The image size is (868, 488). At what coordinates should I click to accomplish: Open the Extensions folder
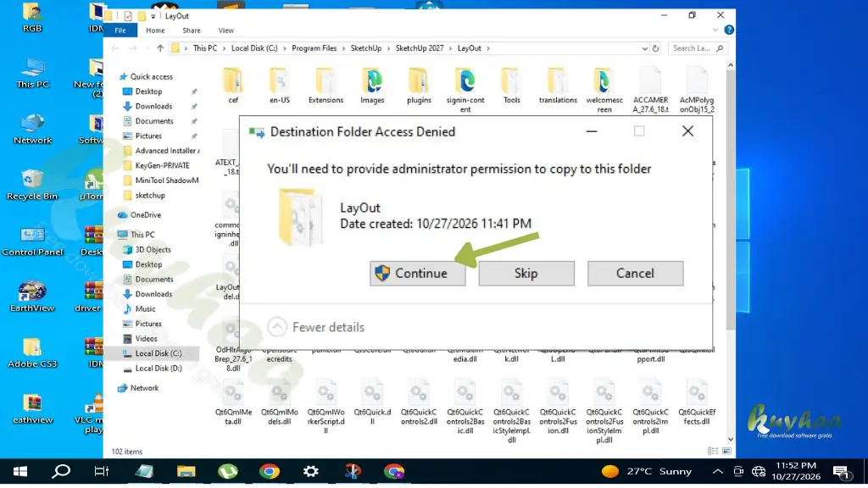[326, 86]
